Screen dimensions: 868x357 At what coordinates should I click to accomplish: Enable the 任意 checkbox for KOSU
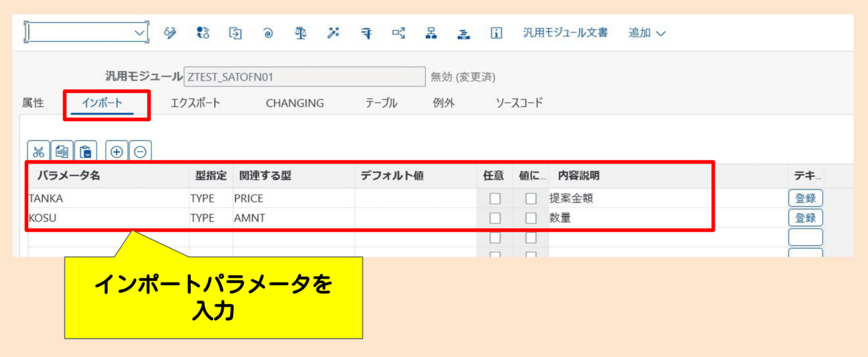pos(495,217)
